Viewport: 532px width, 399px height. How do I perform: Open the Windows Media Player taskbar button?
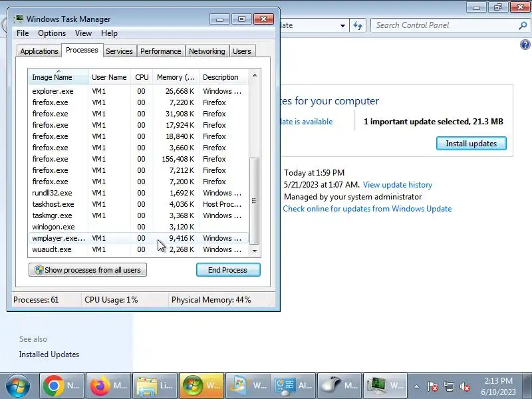pyautogui.click(x=247, y=386)
